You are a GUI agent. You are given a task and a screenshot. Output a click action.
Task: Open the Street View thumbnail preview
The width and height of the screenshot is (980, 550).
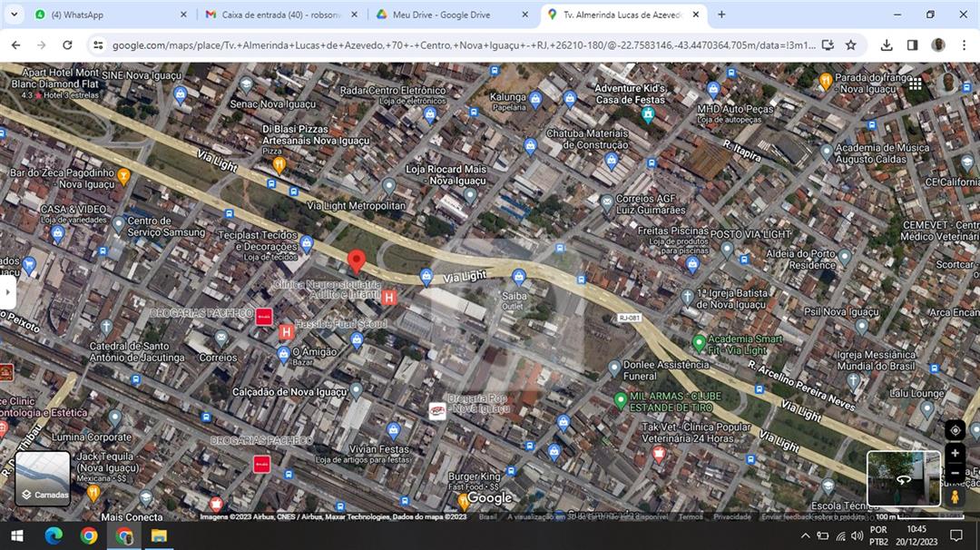(904, 478)
